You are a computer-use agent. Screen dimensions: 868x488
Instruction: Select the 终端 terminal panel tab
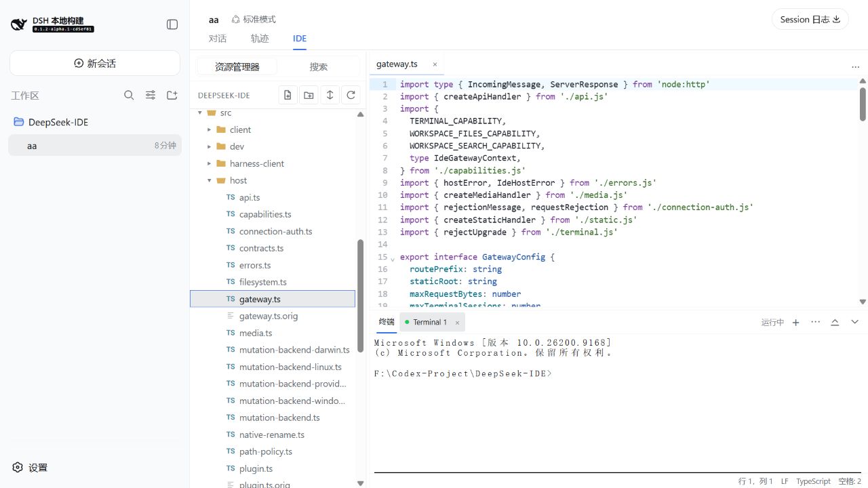(387, 322)
